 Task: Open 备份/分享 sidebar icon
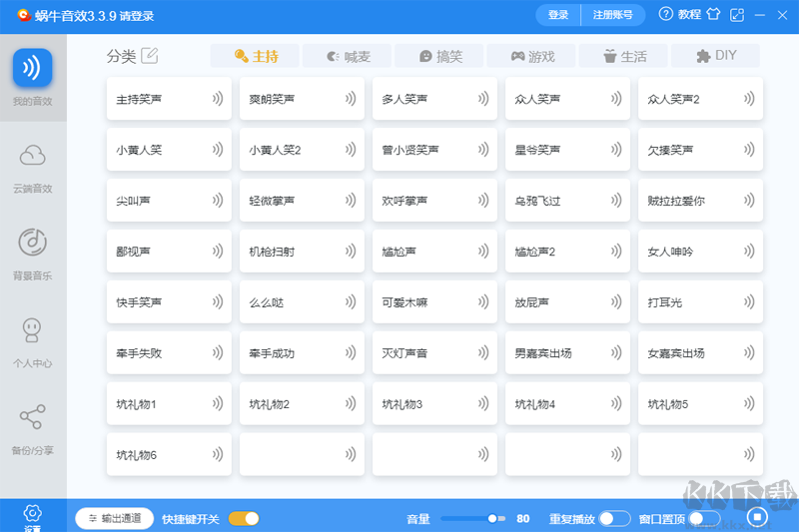point(32,417)
